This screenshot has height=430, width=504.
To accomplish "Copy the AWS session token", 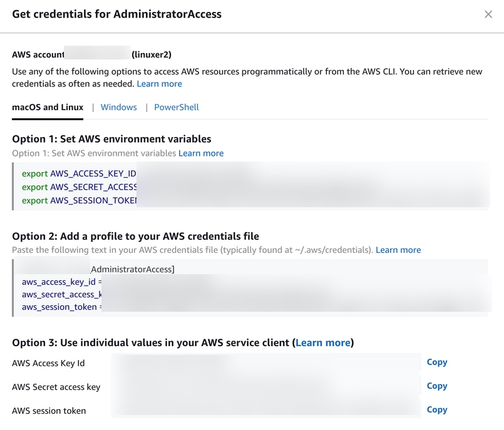I will [x=436, y=409].
